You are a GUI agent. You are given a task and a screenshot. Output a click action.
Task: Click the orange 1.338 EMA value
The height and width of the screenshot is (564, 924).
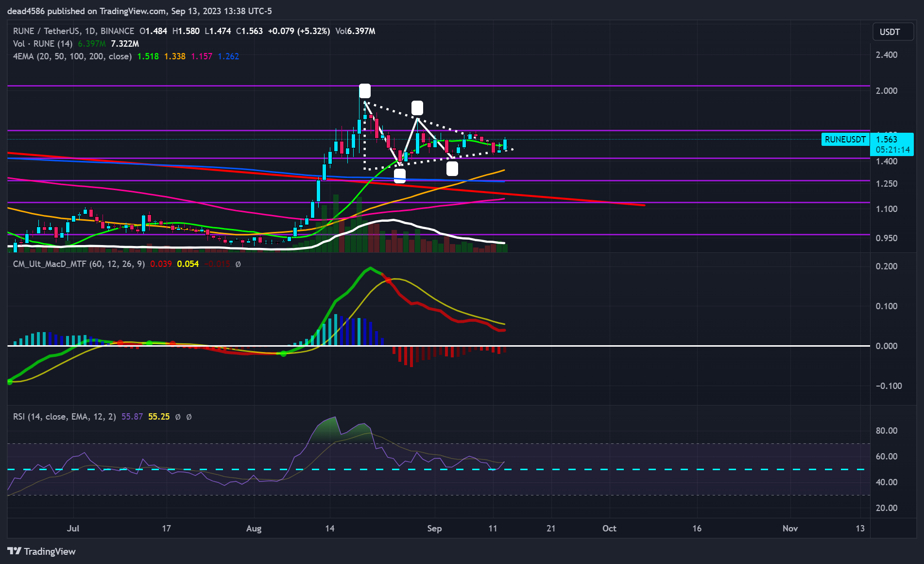(175, 56)
